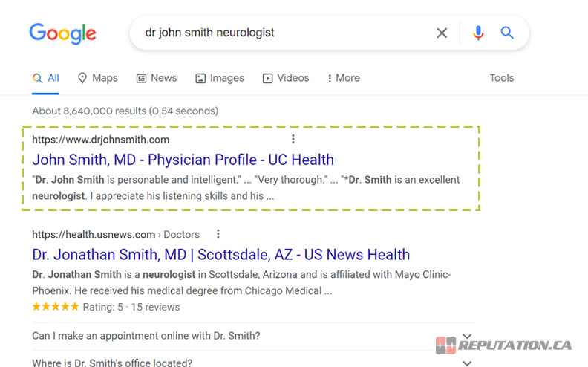The height and width of the screenshot is (367, 588).
Task: Click the Google logo
Action: pos(62,33)
